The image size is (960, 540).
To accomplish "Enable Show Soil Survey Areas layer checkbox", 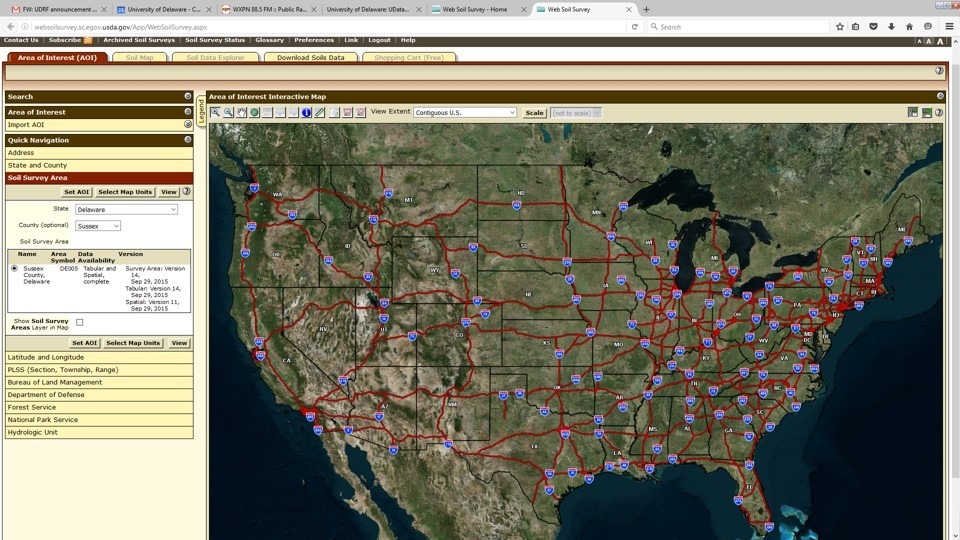I will [80, 322].
